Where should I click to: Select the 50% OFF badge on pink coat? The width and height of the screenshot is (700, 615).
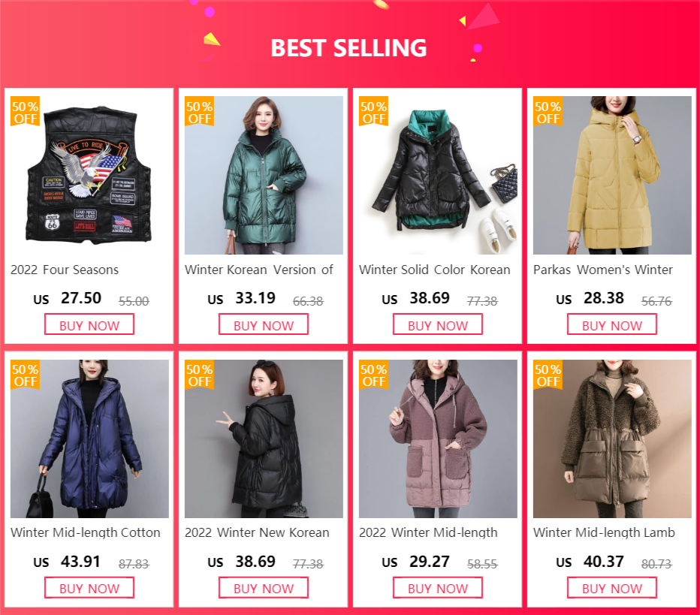[x=374, y=375]
